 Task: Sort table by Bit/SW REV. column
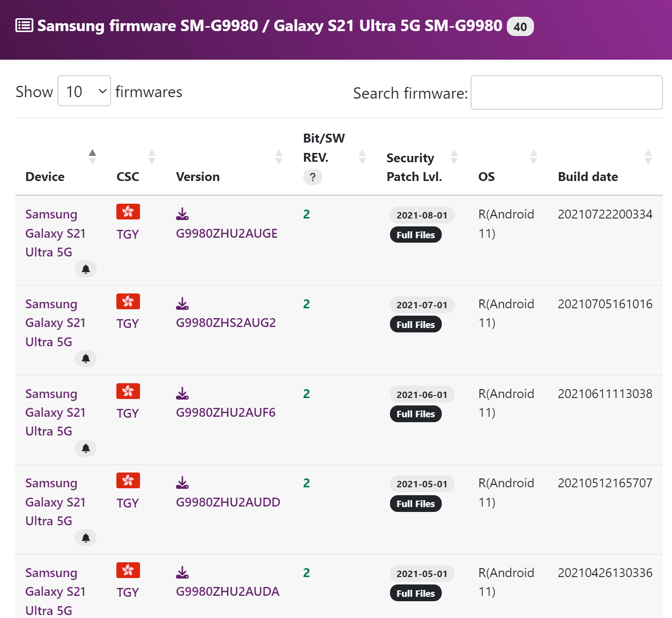[335, 157]
